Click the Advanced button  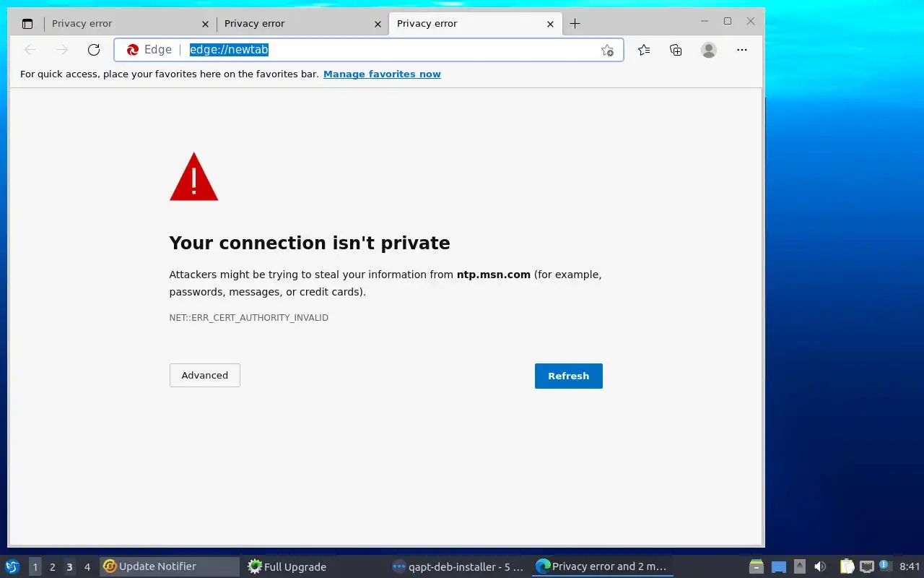[x=205, y=376]
